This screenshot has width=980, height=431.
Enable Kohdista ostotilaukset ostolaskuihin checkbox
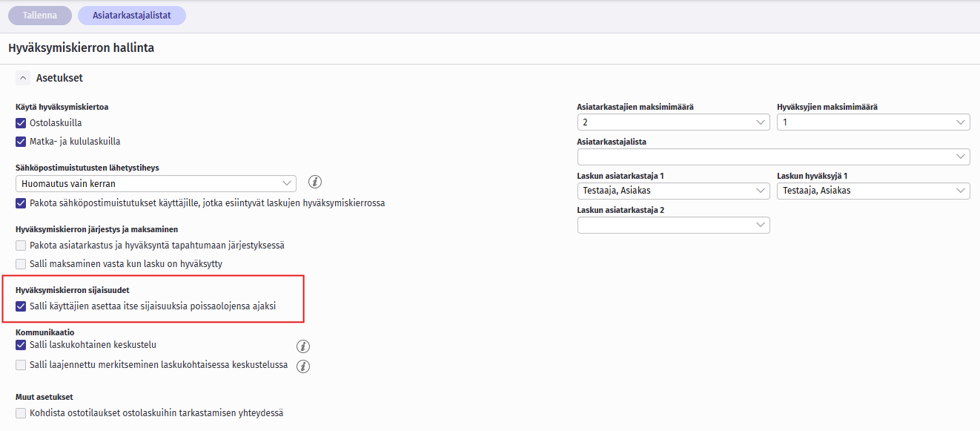click(x=21, y=413)
